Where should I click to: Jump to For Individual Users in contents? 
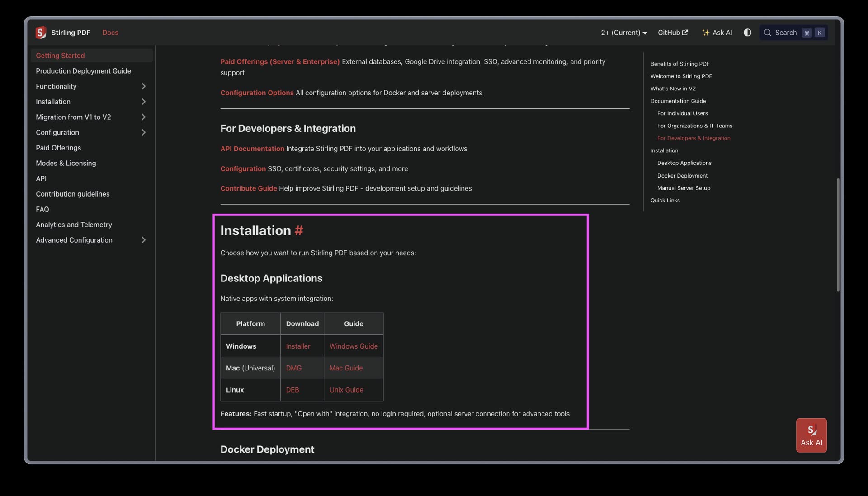pos(682,113)
